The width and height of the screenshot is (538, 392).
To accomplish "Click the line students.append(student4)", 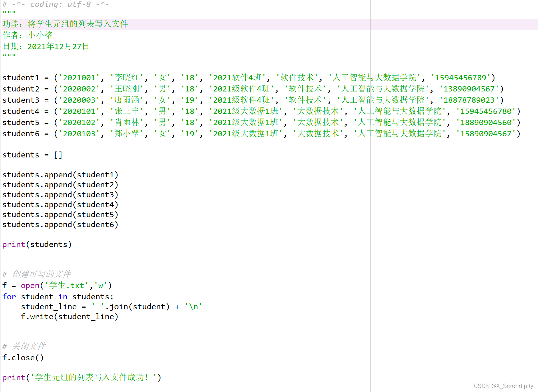I will [x=60, y=204].
